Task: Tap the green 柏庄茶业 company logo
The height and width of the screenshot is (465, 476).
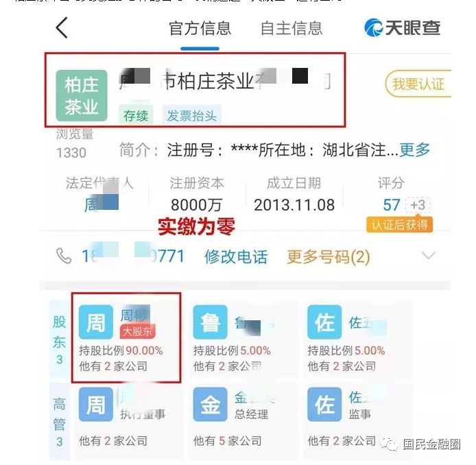Action: pyautogui.click(x=82, y=95)
